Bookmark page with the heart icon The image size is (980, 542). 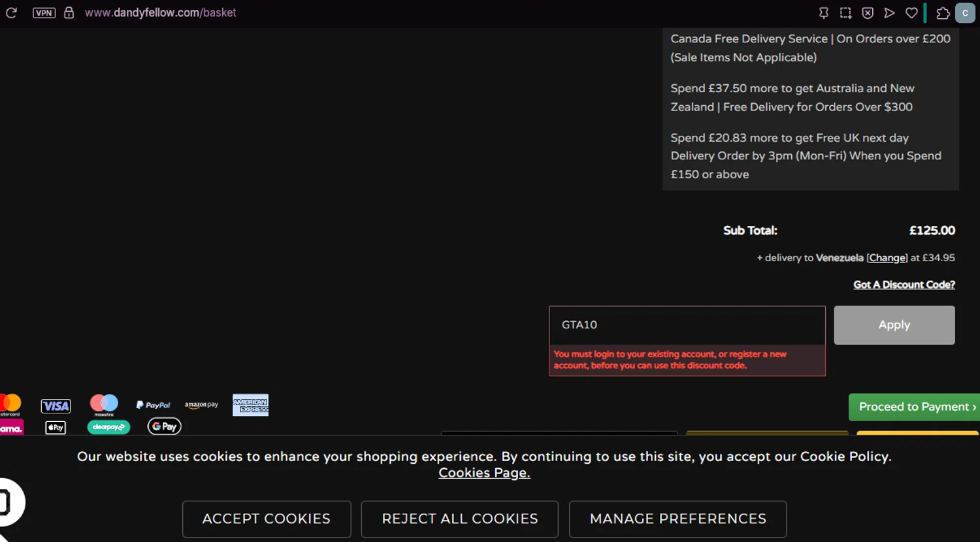911,13
